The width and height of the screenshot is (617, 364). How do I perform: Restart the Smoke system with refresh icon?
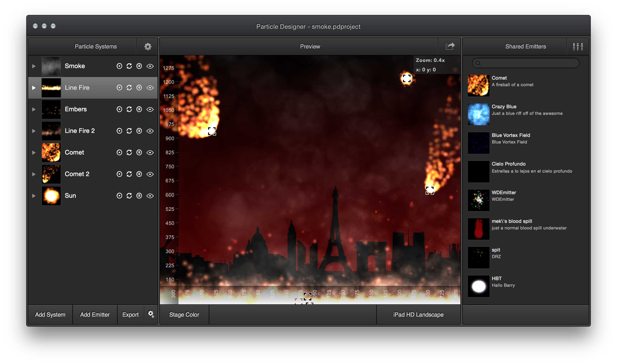[x=129, y=66]
